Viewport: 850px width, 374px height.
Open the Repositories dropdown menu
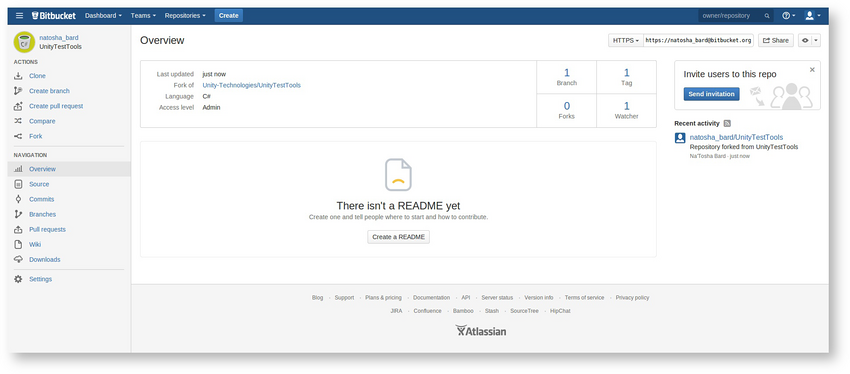pyautogui.click(x=185, y=16)
